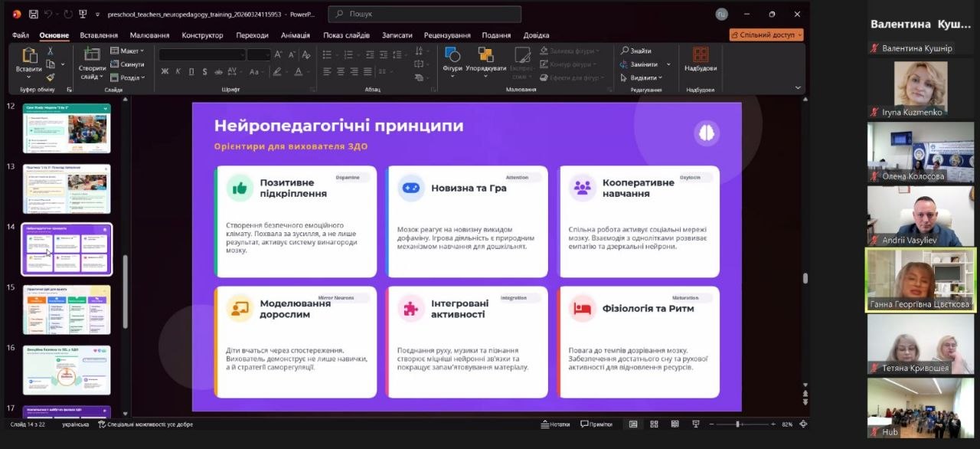Toggle the Нотатки notes pane
Viewport: 980px width, 449px height.
(x=556, y=424)
